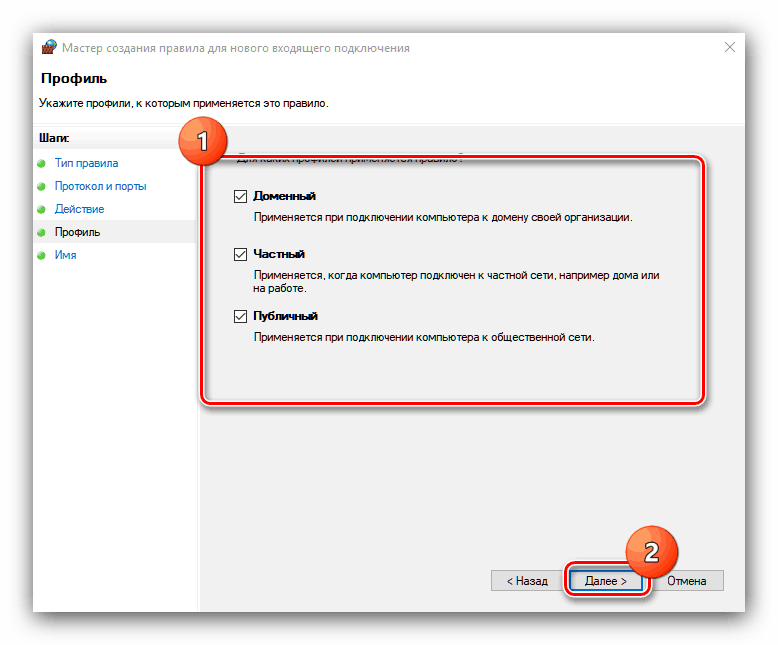The width and height of the screenshot is (778, 645).
Task: Cancel the wizard with Отмена
Action: tap(687, 580)
